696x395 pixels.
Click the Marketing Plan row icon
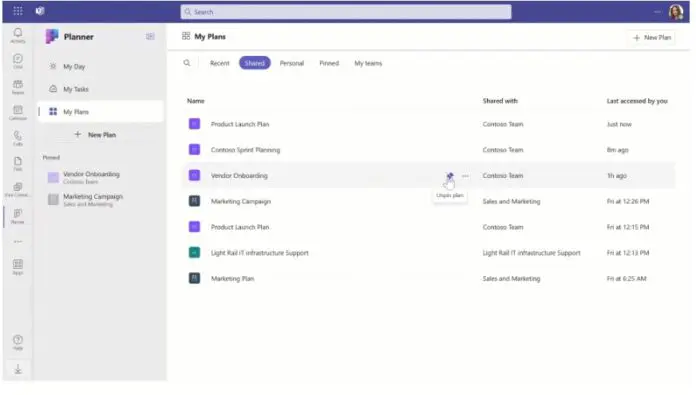click(x=194, y=278)
